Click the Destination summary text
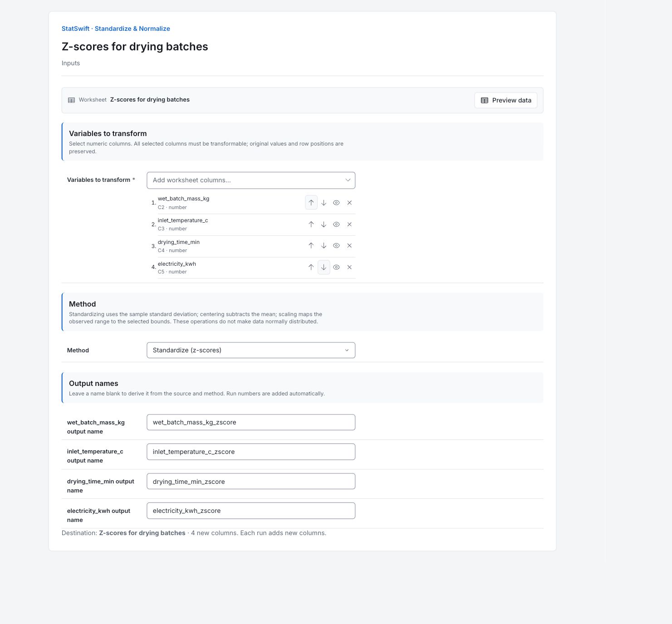 tap(194, 533)
